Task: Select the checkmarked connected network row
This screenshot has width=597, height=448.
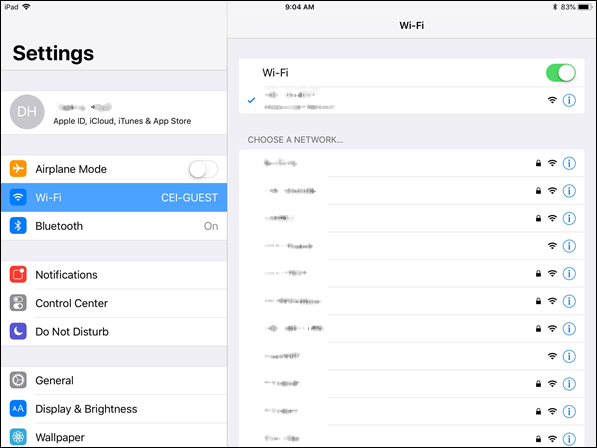Action: click(412, 100)
